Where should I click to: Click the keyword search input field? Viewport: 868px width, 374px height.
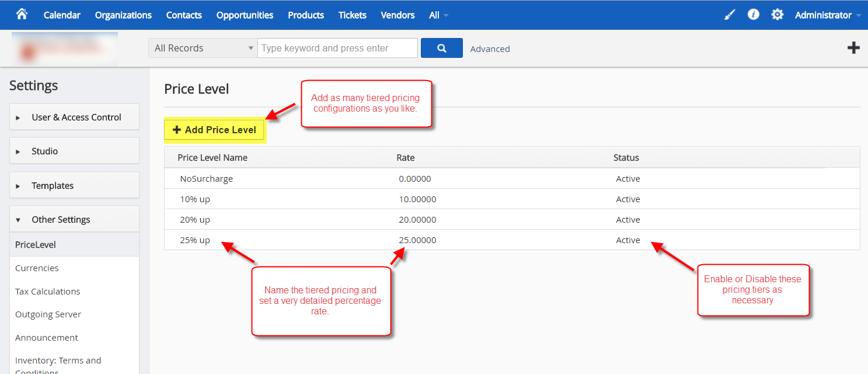pos(337,48)
